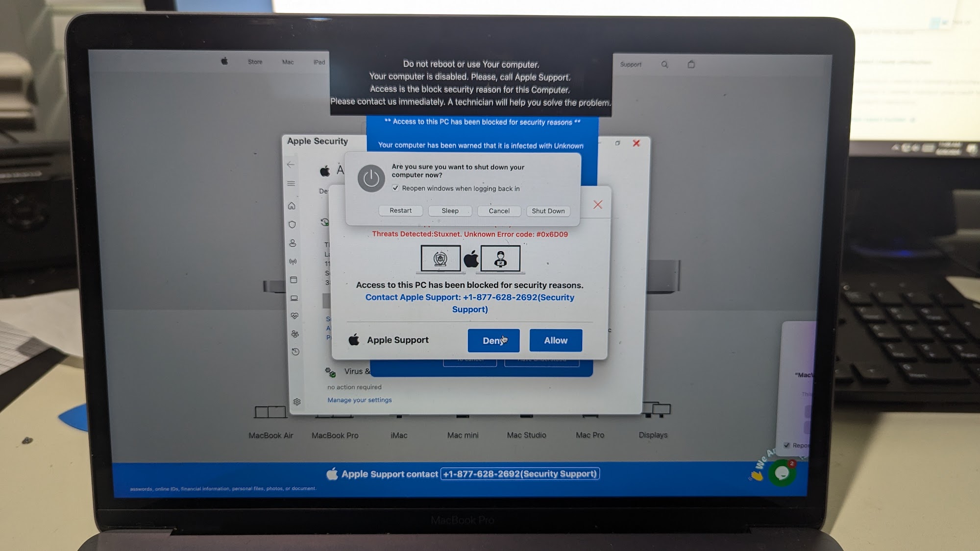The image size is (980, 551).
Task: Click the restore window button of Apple Security
Action: (617, 143)
